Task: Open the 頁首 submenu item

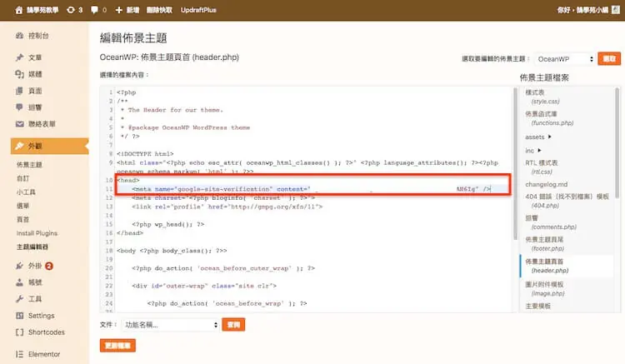Action: (x=22, y=219)
